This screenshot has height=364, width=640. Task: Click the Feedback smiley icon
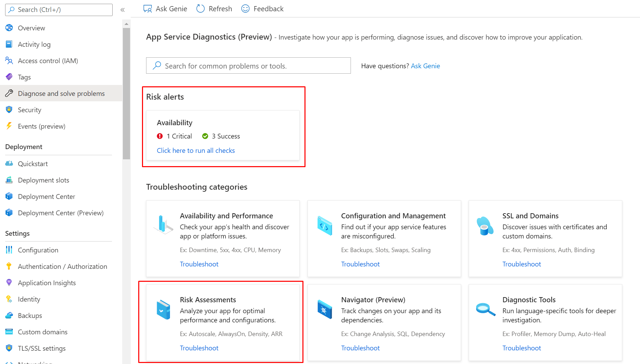click(245, 9)
